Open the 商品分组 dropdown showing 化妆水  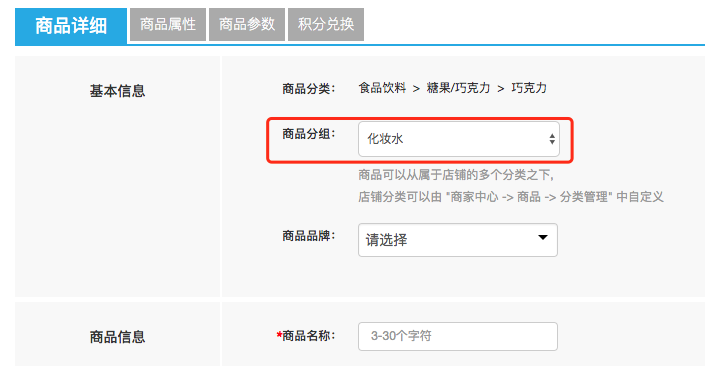tap(459, 139)
